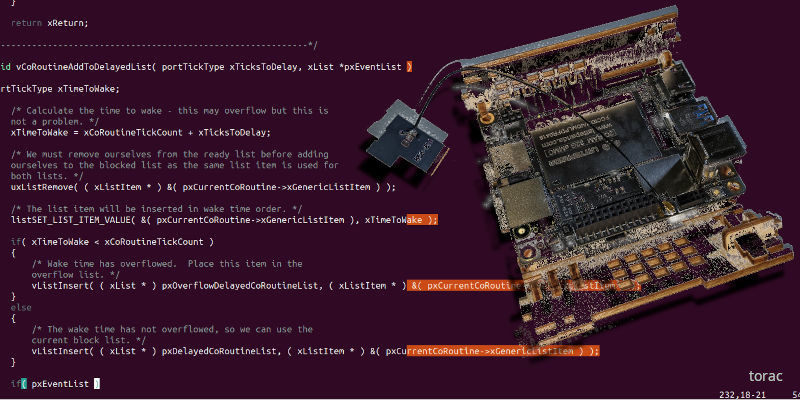Click the "portTickType xTicksToDelay" parameter
The width and height of the screenshot is (800, 400).
tap(229, 67)
